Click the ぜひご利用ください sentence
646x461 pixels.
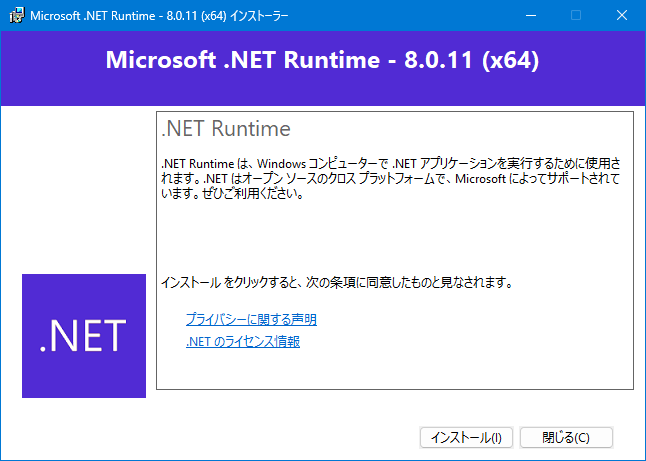coord(253,193)
